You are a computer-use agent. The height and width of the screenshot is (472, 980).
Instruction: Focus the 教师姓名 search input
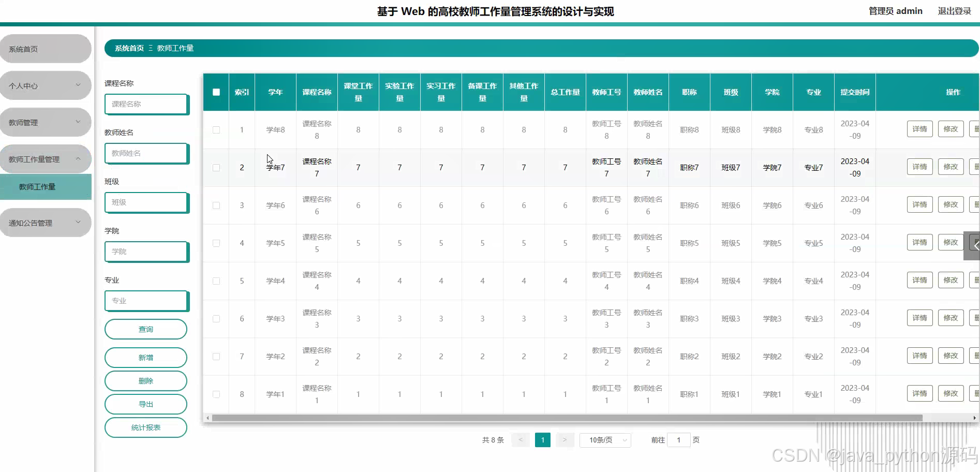coord(147,153)
